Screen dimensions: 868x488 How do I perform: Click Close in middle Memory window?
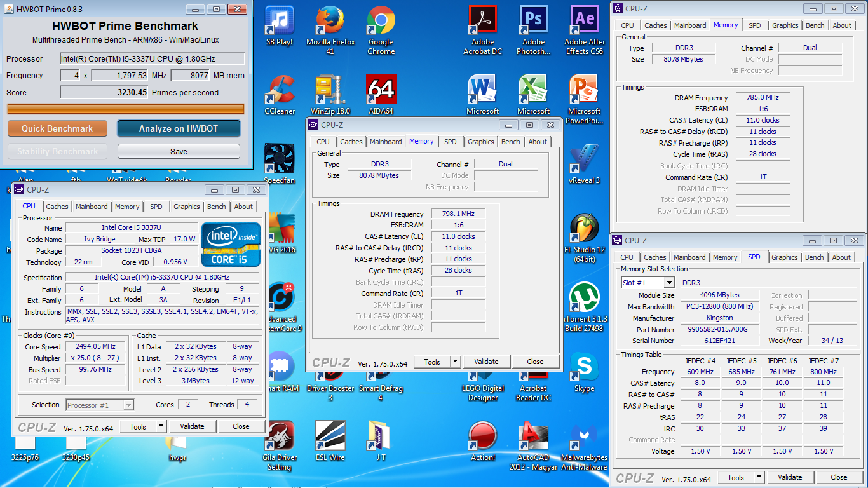pos(535,362)
